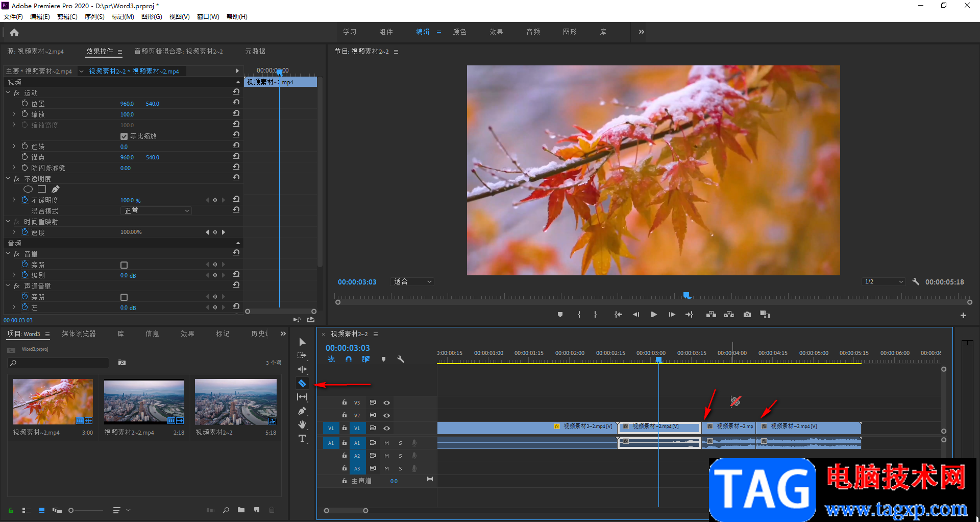The width and height of the screenshot is (980, 522).
Task: Toggle the Bypass checkbox under Volume
Action: (124, 265)
